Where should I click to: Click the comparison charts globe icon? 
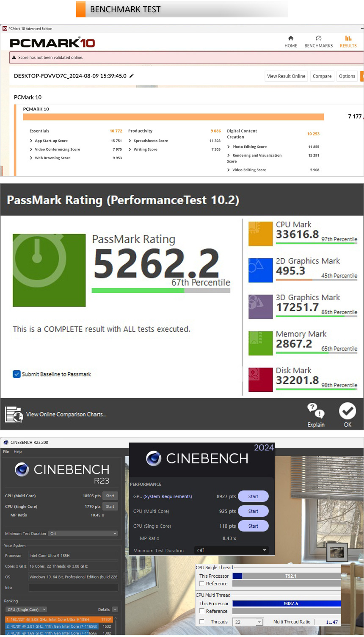coord(14,414)
